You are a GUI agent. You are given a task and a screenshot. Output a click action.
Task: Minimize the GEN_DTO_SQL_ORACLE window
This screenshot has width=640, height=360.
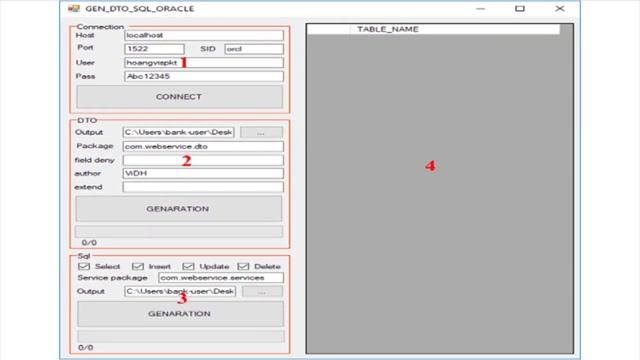pos(481,9)
